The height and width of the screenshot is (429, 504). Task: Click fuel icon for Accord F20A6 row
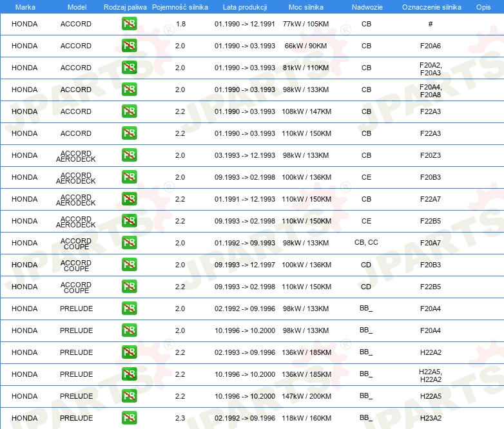coord(129,46)
